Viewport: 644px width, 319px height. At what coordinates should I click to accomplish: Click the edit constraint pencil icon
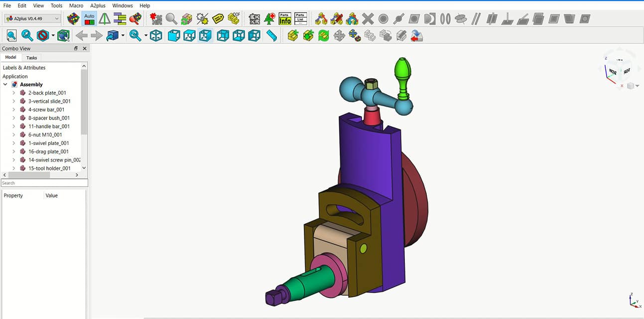coord(337,19)
